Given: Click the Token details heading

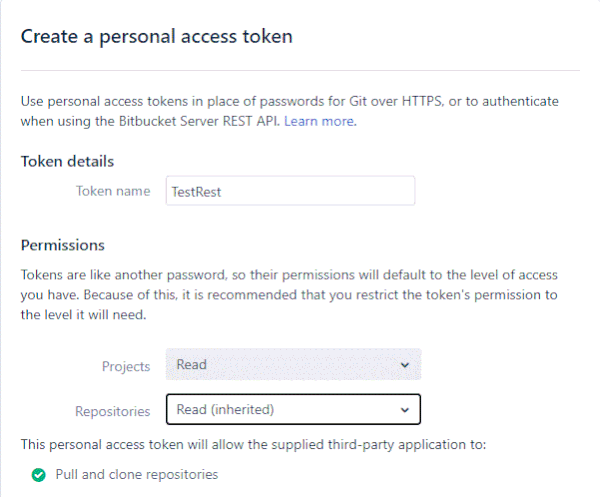Looking at the screenshot, I should pyautogui.click(x=67, y=161).
